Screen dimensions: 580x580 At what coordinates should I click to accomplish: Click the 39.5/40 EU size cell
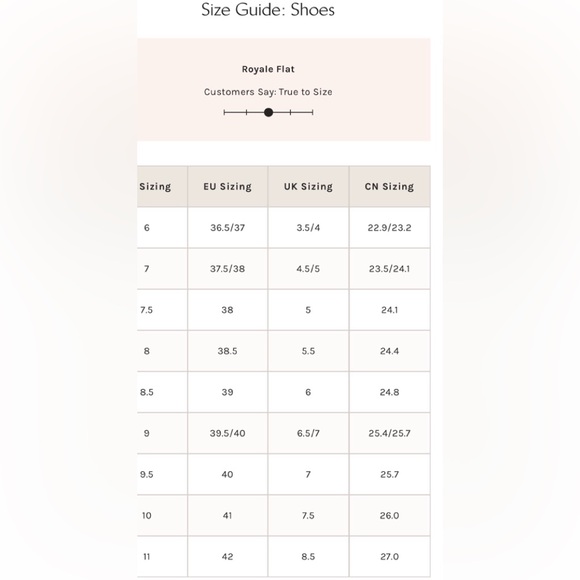coord(227,433)
